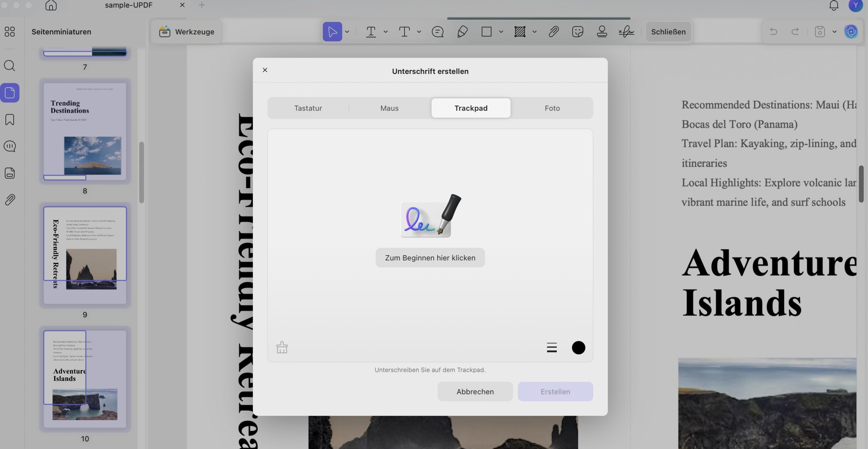Open the form fields sidebar icon

(x=10, y=173)
